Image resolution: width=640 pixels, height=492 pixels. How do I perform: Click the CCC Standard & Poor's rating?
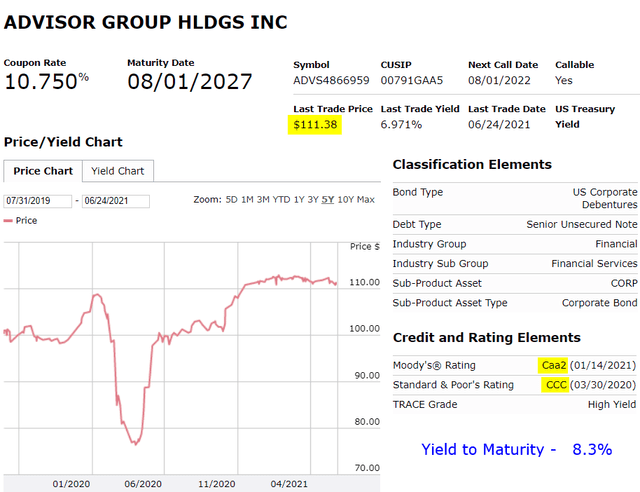click(556, 385)
